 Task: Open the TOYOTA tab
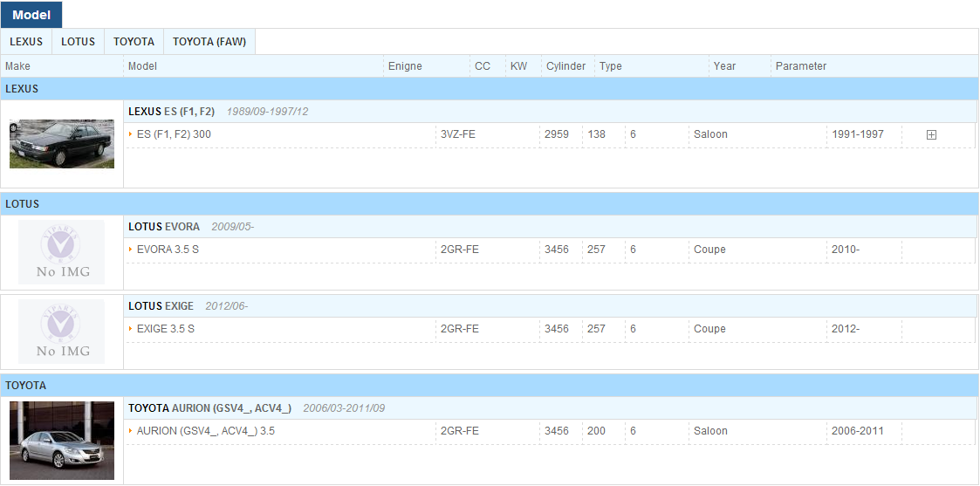coord(134,42)
